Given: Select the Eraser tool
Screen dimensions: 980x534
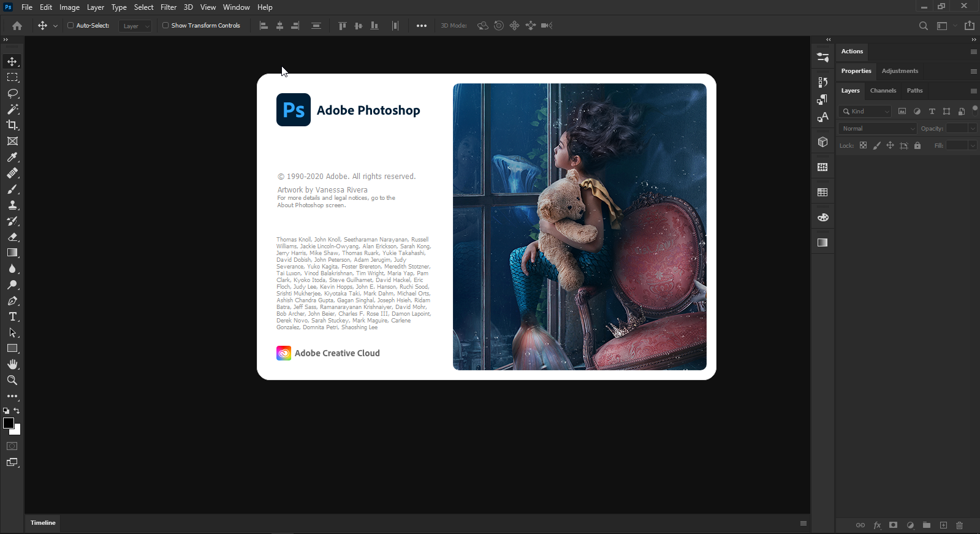Looking at the screenshot, I should point(12,237).
